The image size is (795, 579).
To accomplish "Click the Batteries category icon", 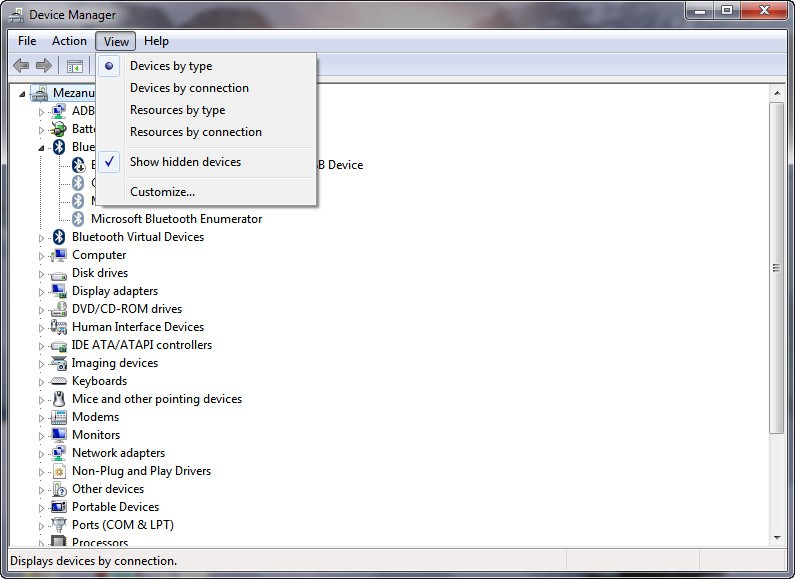I will (x=59, y=129).
